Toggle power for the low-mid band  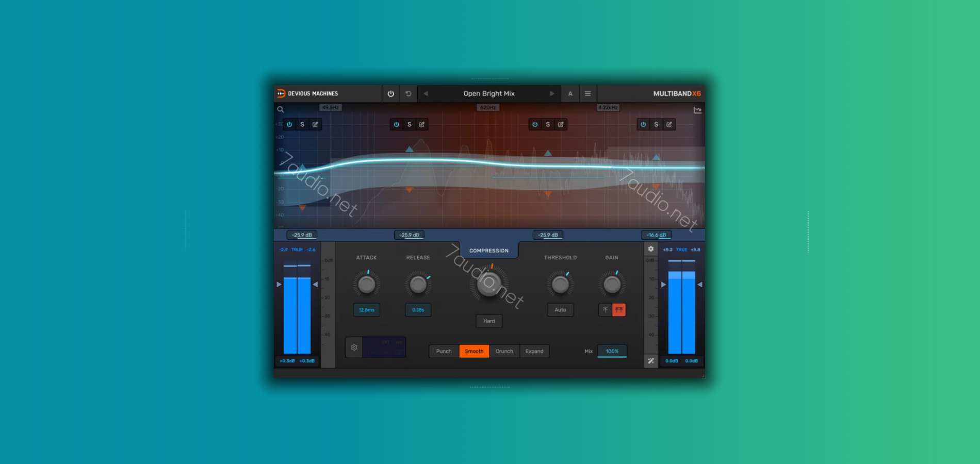coord(396,124)
